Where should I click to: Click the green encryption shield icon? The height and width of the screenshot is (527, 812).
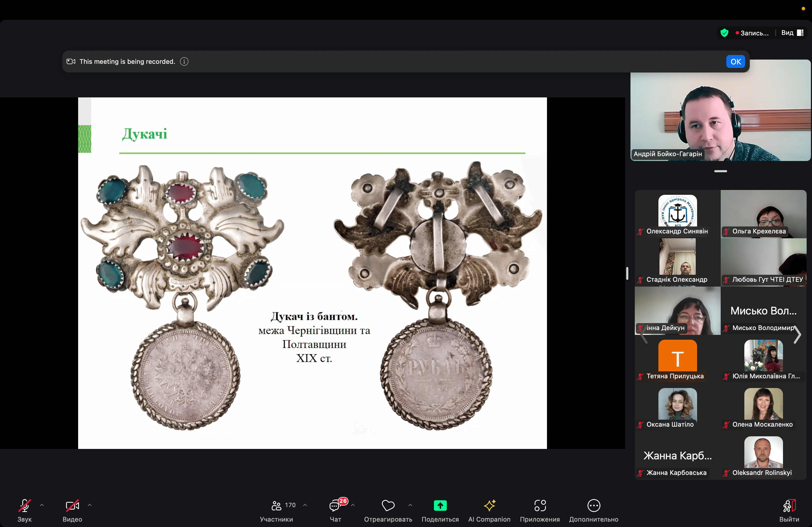tap(724, 33)
